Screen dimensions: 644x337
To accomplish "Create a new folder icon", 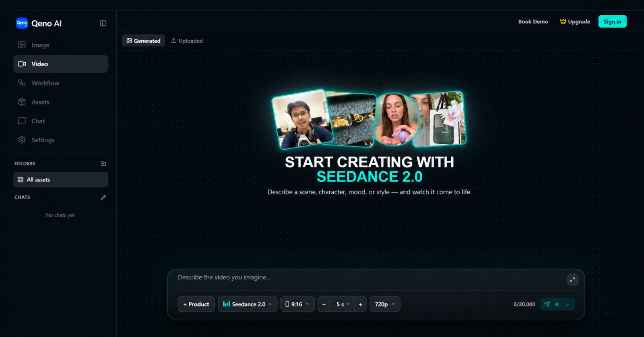I will (103, 164).
